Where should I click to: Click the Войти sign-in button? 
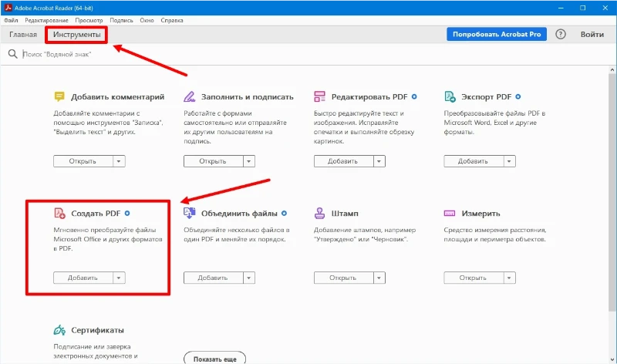pyautogui.click(x=592, y=34)
